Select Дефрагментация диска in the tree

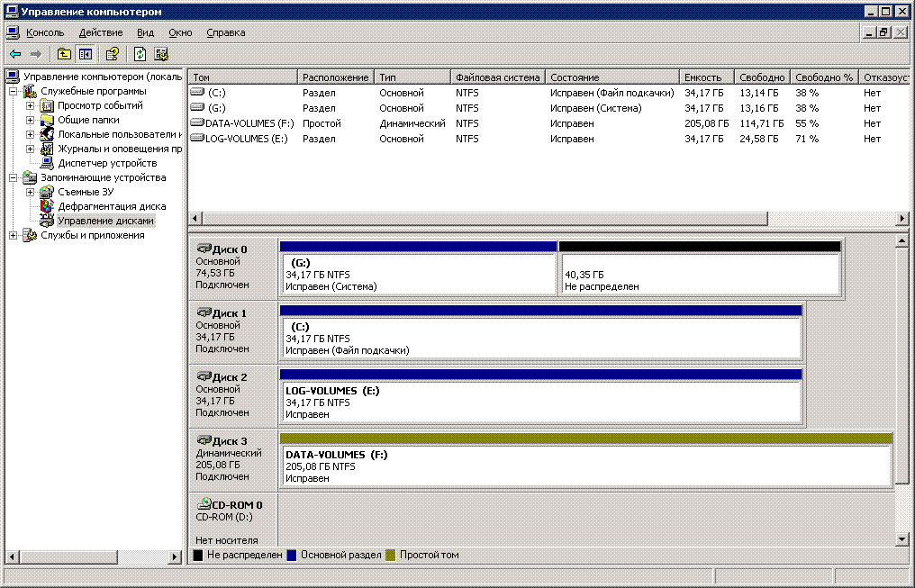point(112,206)
